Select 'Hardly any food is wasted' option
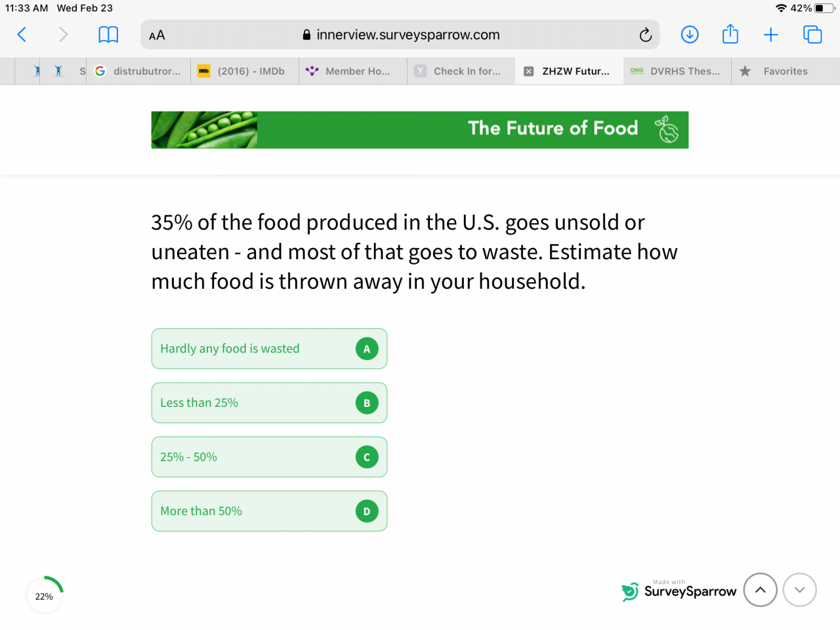The width and height of the screenshot is (840, 630). click(269, 348)
